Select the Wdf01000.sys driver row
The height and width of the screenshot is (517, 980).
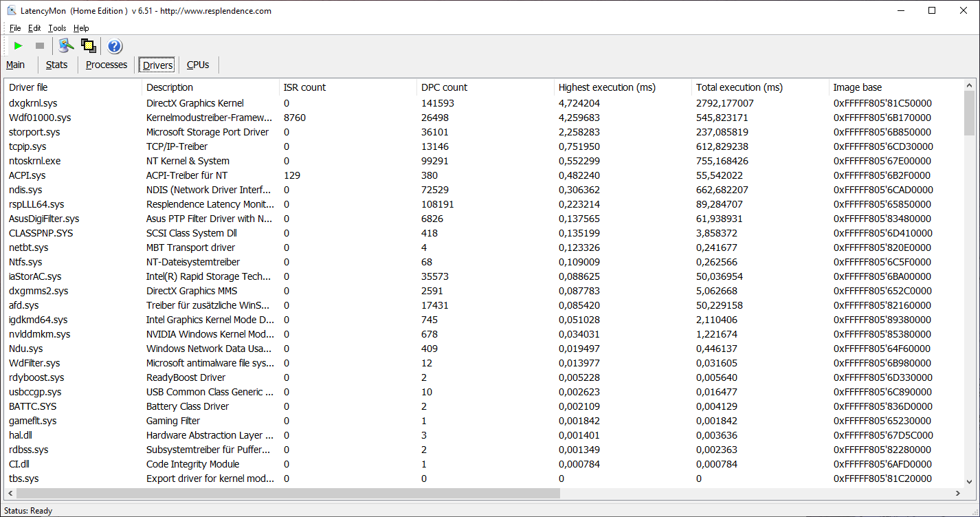(484, 118)
